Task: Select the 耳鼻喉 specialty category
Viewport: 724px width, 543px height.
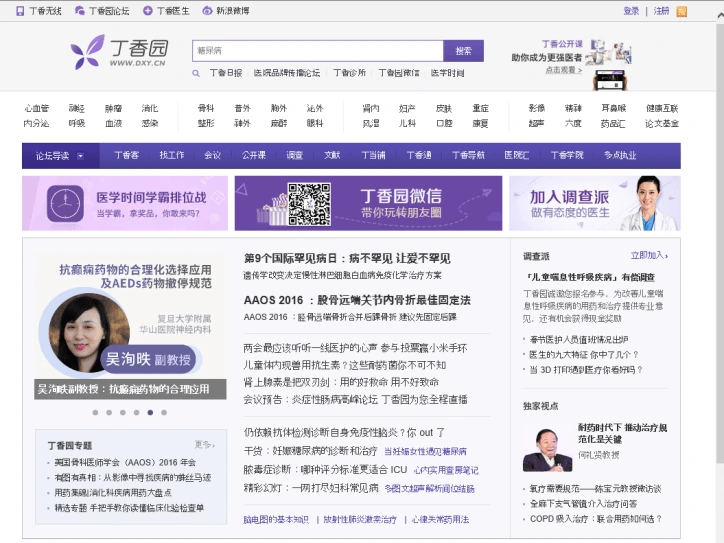Action: [614, 108]
